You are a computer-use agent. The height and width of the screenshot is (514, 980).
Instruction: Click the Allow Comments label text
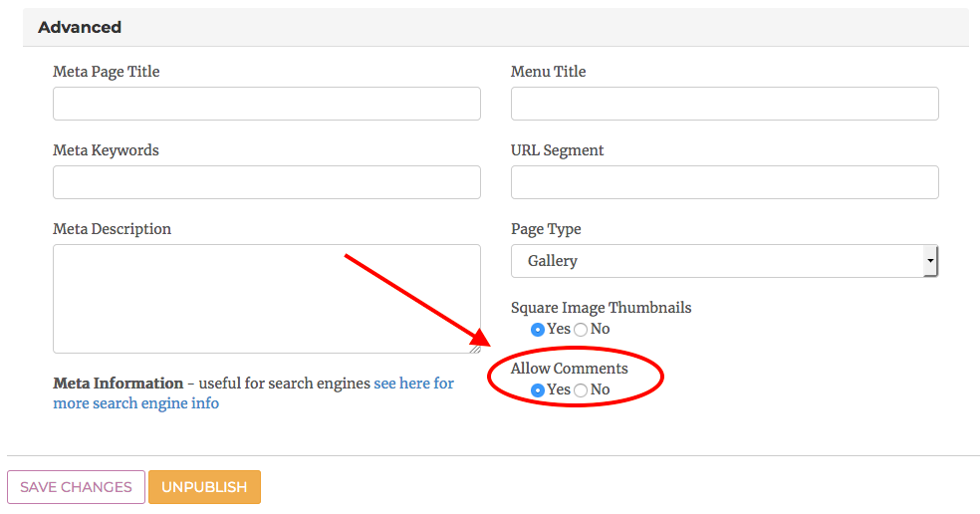click(x=569, y=369)
